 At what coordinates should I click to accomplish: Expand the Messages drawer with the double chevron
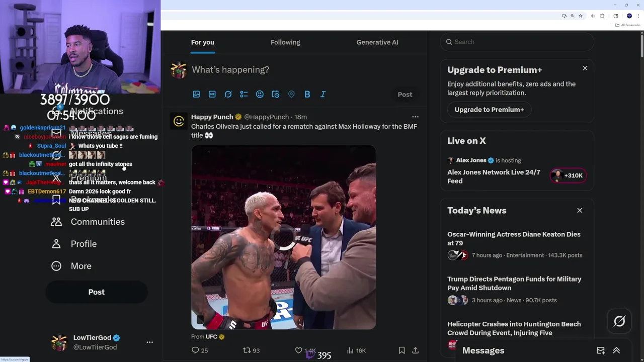(616, 350)
